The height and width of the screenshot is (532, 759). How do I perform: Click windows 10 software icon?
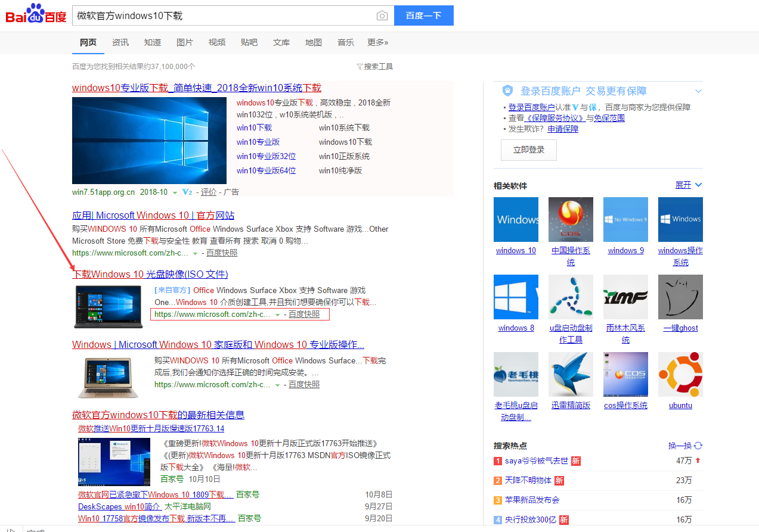click(x=516, y=219)
